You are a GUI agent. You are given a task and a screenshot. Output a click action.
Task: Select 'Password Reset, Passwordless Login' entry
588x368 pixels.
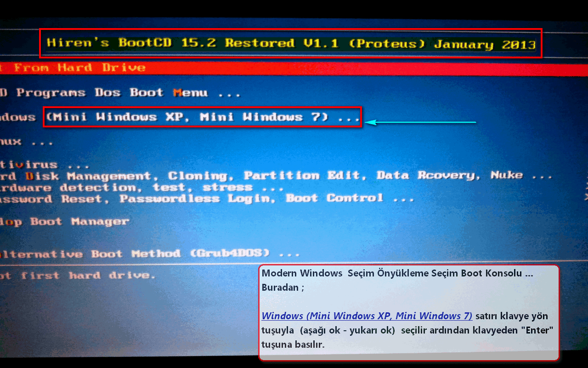[x=207, y=199]
